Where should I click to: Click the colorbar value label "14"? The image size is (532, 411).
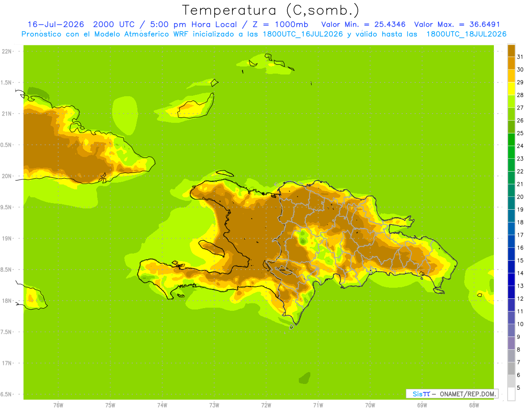(x=520, y=273)
